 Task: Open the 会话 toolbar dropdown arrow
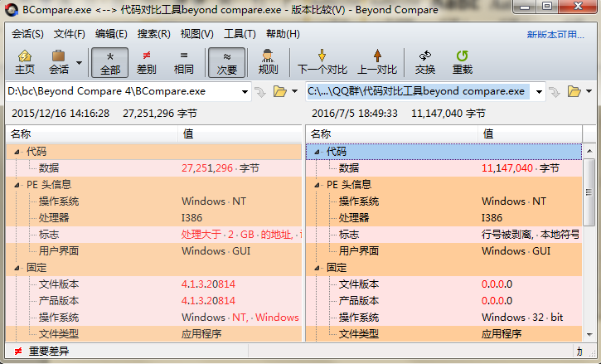tap(79, 62)
